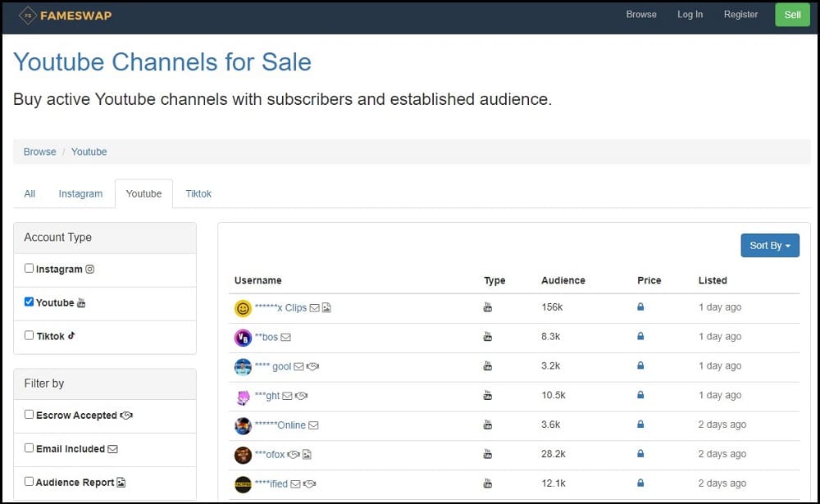This screenshot has height=504, width=820.
Task: Click the audience report icon next to x Clips
Action: tap(326, 308)
